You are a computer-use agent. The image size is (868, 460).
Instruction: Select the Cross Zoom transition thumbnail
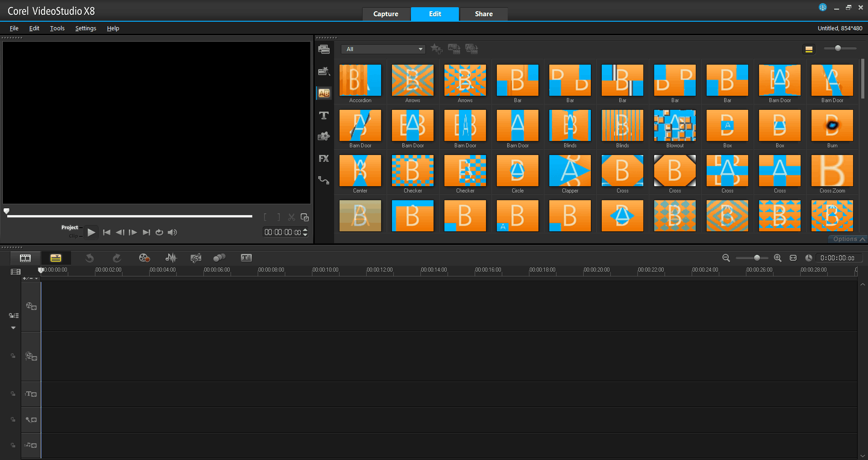point(832,171)
